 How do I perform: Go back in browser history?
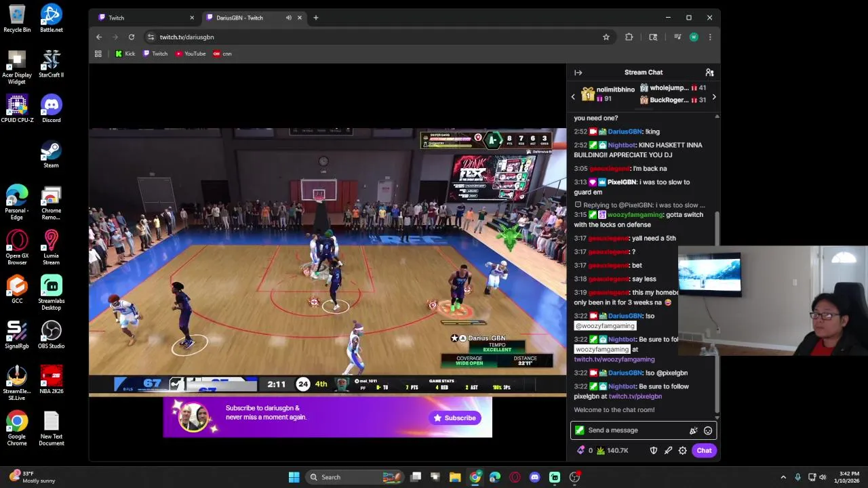click(x=99, y=37)
